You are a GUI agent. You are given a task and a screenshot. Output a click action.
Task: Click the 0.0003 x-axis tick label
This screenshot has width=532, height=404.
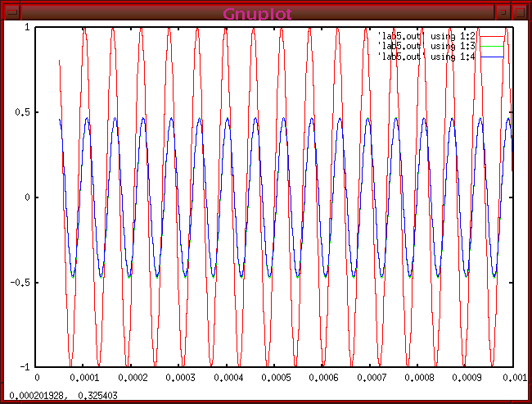pos(180,379)
